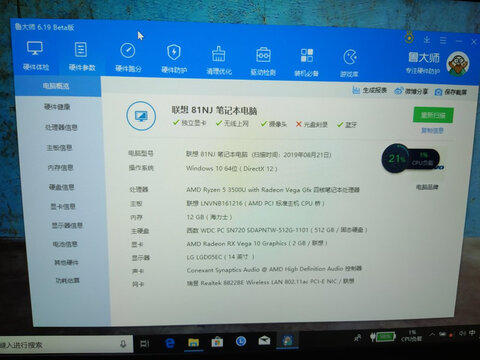Click the 联想 LNVNB161216 motherboard value
480x360 pixels.
coord(255,203)
